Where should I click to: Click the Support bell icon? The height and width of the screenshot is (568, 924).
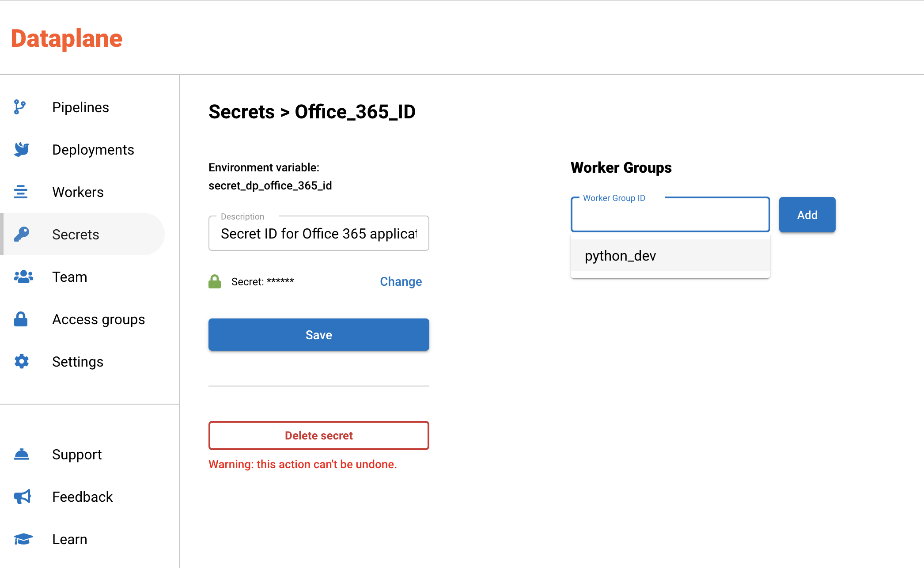(x=21, y=454)
